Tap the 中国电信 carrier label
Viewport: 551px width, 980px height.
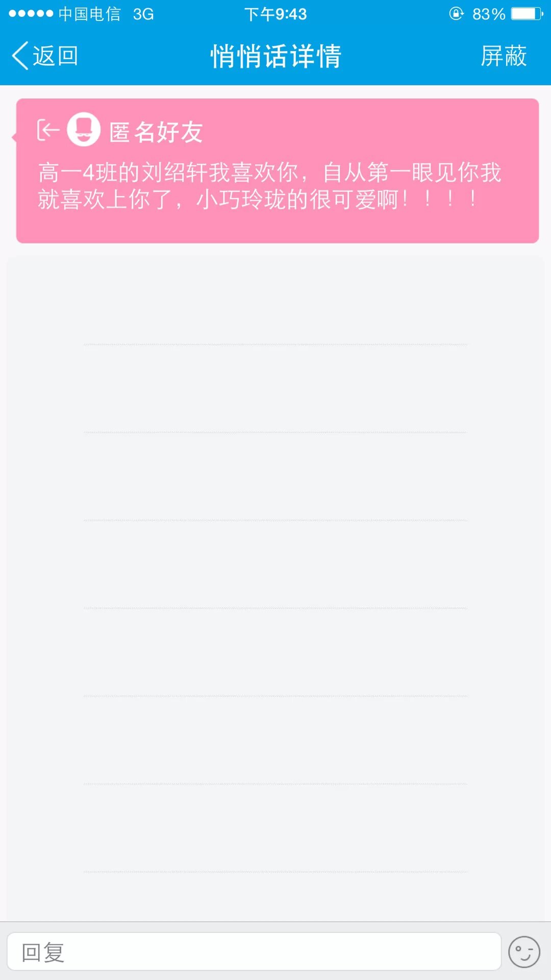[x=90, y=14]
